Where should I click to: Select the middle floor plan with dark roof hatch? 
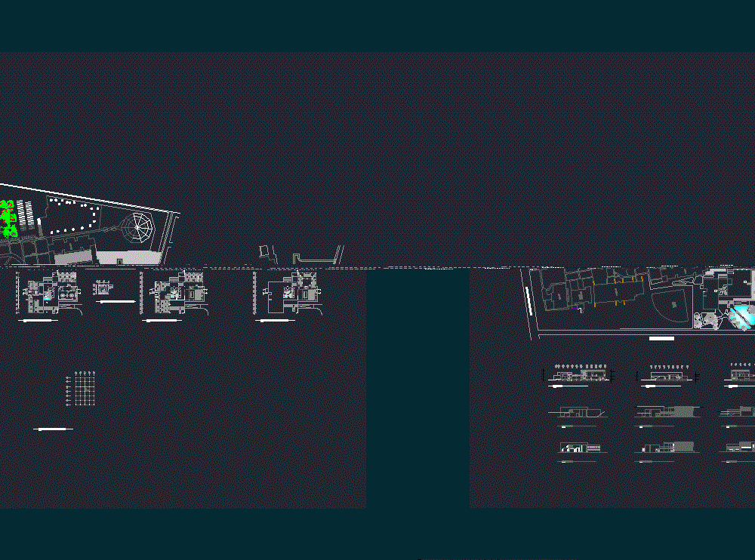[177, 293]
